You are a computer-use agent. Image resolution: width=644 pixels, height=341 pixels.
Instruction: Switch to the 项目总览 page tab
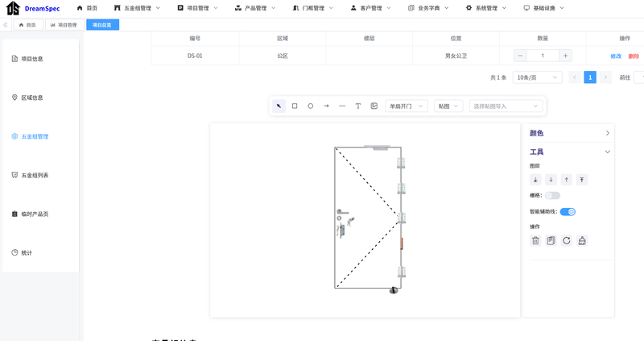[x=102, y=25]
